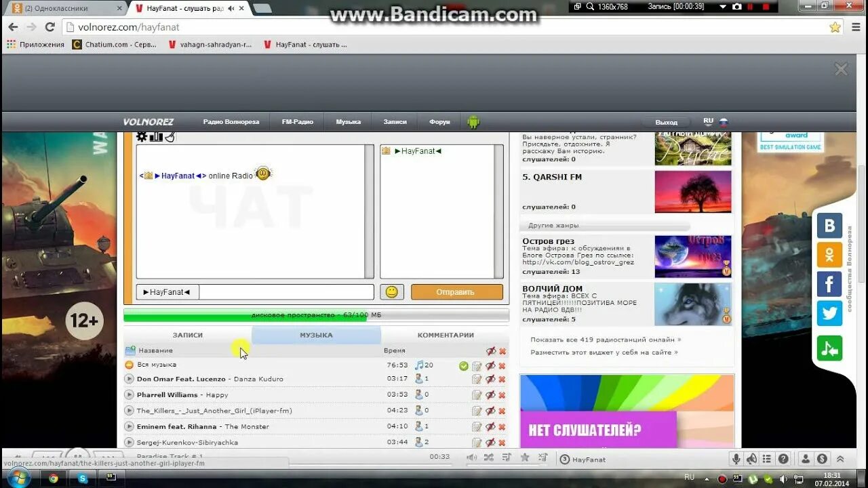Viewport: 868px width, 488px height.
Task: Click the chat message input field
Action: [286, 292]
